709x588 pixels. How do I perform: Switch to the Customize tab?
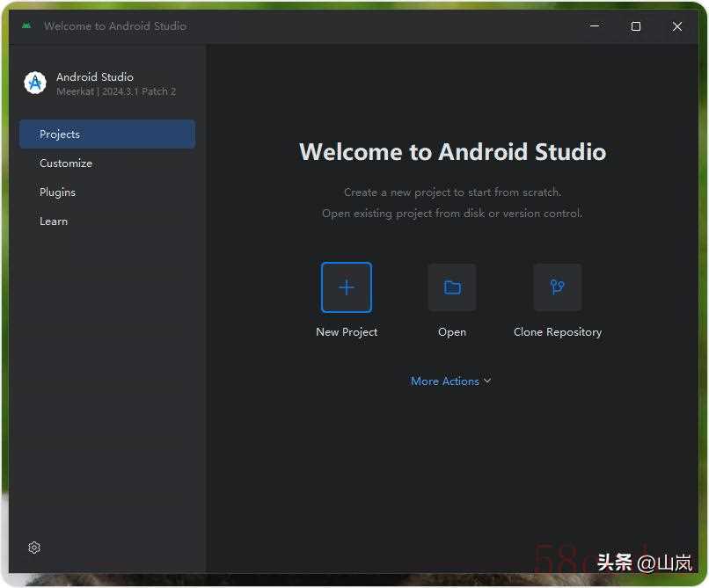click(x=66, y=163)
